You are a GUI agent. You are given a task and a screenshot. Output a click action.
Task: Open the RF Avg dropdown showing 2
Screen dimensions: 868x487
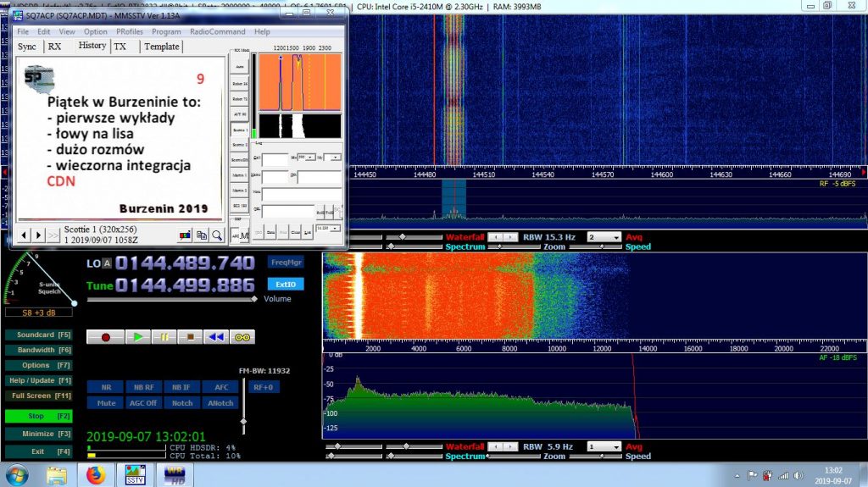pyautogui.click(x=604, y=237)
